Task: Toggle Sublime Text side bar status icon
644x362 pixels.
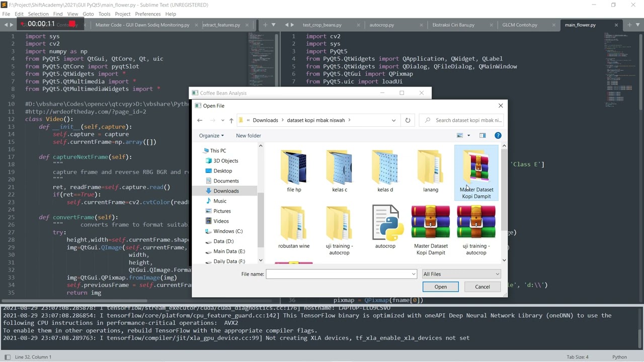Action: pyautogui.click(x=7, y=357)
